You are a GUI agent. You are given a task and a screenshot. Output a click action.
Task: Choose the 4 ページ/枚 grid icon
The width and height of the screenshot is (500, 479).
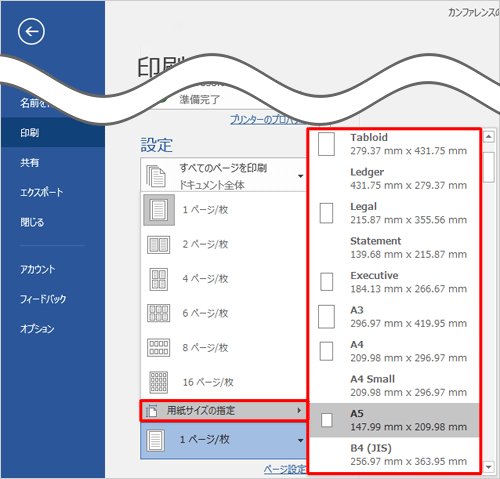[x=159, y=279]
